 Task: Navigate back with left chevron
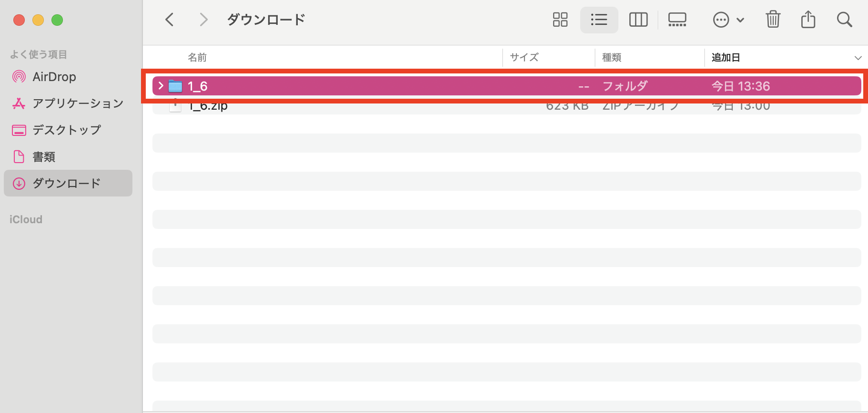tap(170, 20)
